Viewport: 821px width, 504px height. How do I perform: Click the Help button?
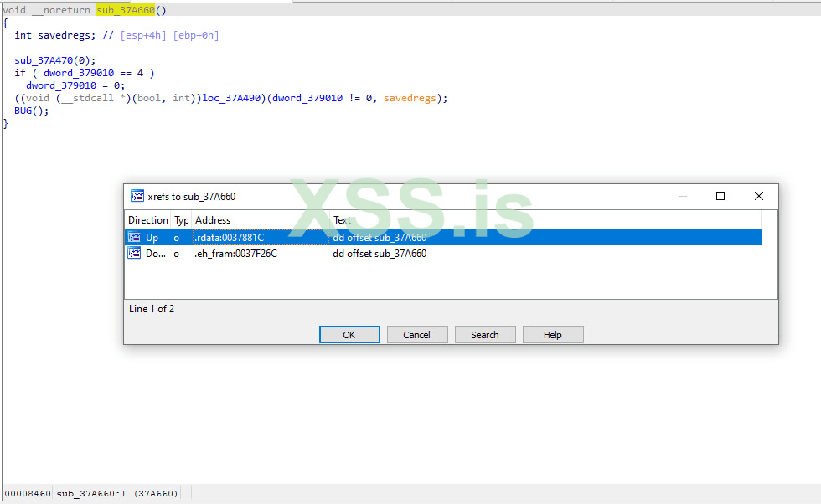pyautogui.click(x=552, y=335)
